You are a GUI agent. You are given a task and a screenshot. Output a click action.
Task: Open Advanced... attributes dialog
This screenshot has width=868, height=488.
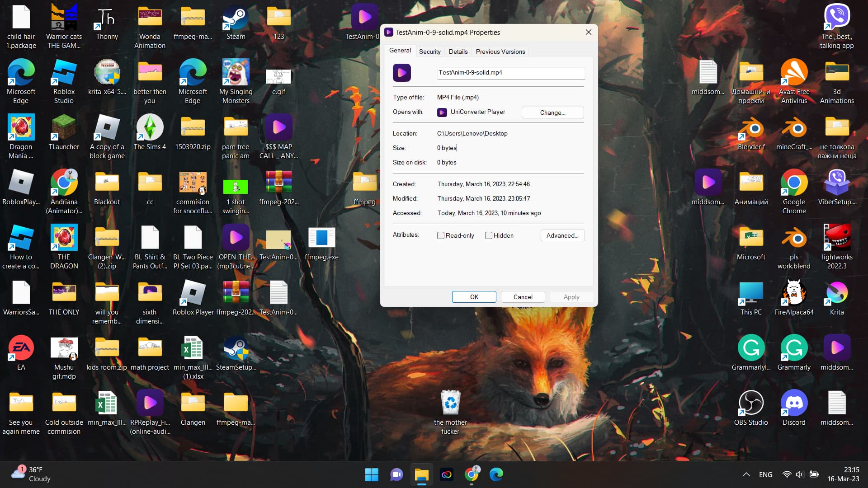(562, 235)
